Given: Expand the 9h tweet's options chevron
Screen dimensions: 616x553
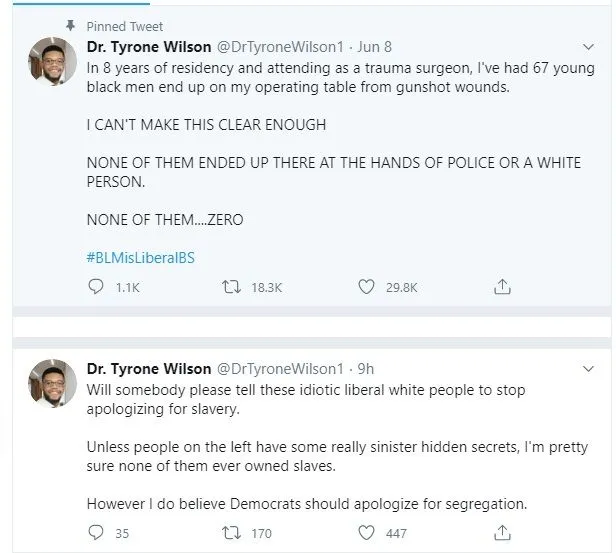Looking at the screenshot, I should (588, 369).
